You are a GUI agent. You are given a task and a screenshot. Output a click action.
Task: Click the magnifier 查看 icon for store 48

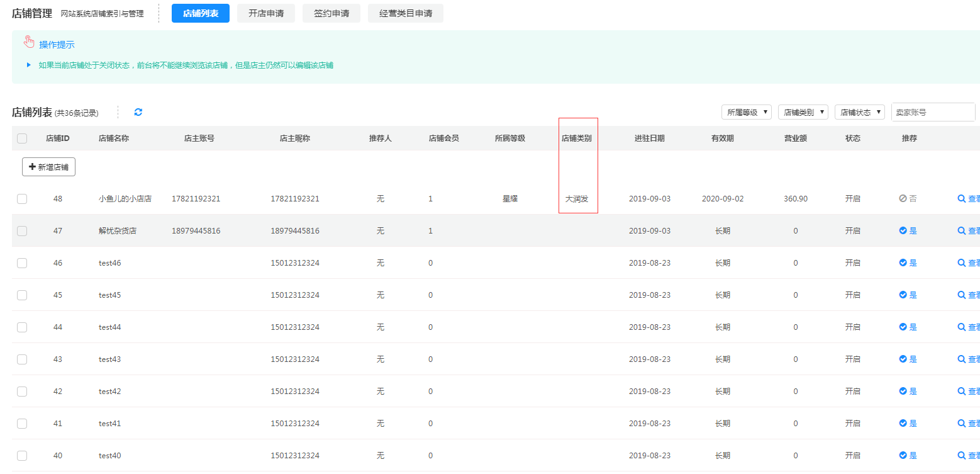click(x=961, y=198)
